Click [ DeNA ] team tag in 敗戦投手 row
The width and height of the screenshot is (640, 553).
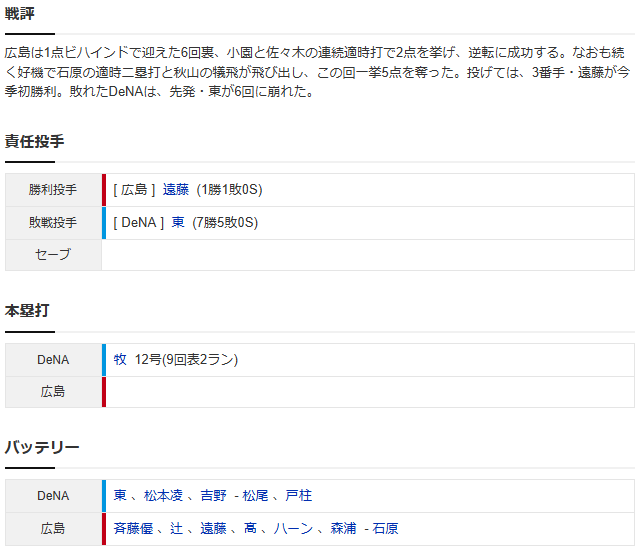pyautogui.click(x=139, y=222)
